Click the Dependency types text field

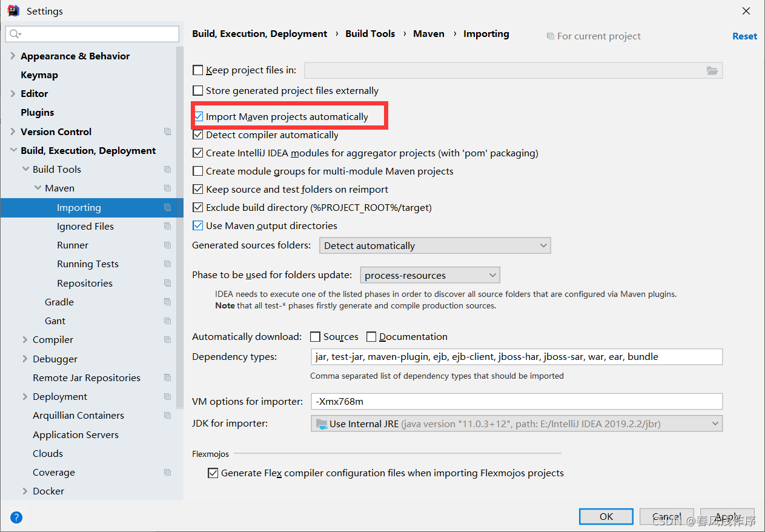516,356
